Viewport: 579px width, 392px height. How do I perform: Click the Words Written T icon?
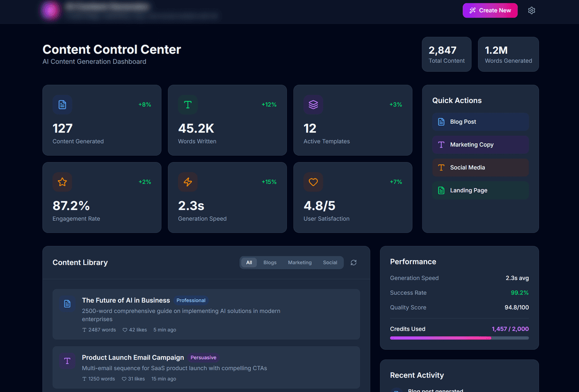pos(188,105)
